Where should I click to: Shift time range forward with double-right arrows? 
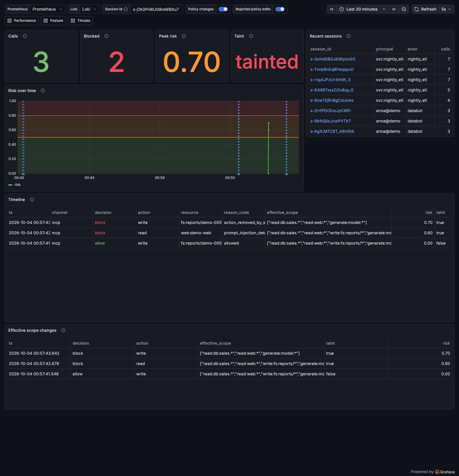click(394, 9)
